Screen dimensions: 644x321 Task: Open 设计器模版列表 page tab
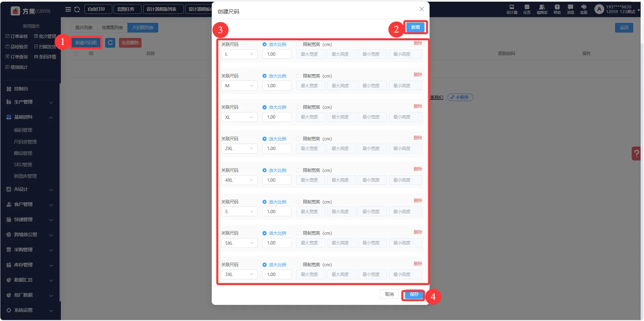(x=163, y=9)
